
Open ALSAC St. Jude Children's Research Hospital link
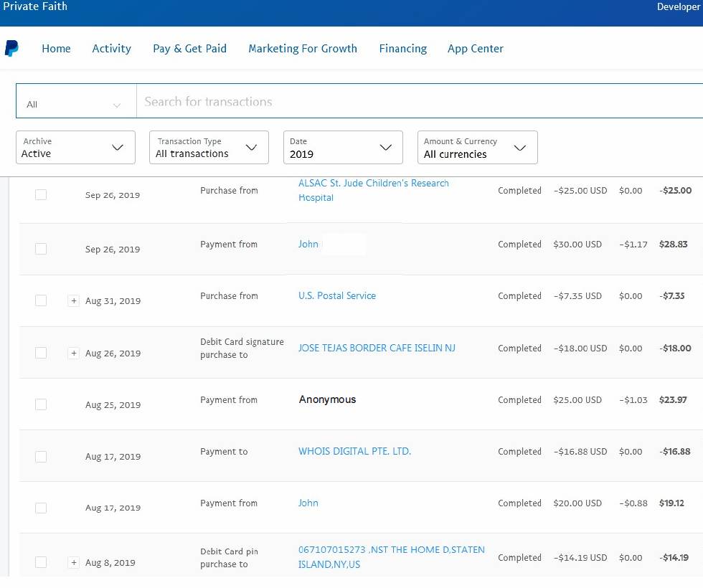374,190
